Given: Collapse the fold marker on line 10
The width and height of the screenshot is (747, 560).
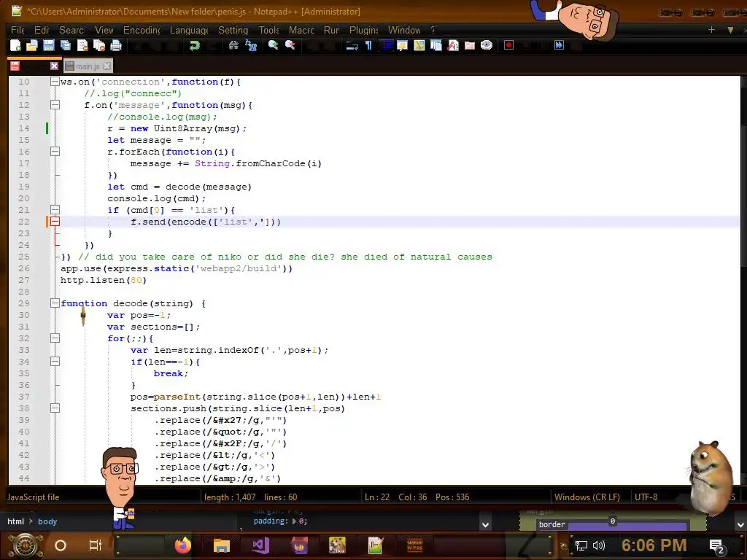Looking at the screenshot, I should click(55, 82).
